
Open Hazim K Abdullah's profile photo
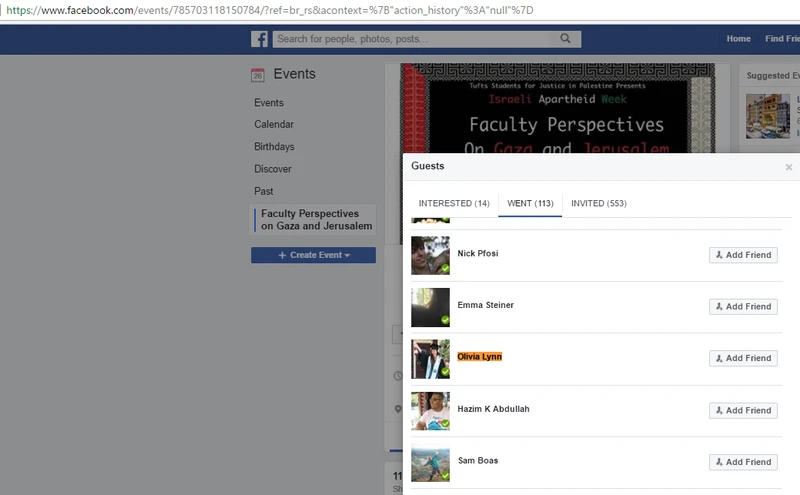tap(431, 411)
